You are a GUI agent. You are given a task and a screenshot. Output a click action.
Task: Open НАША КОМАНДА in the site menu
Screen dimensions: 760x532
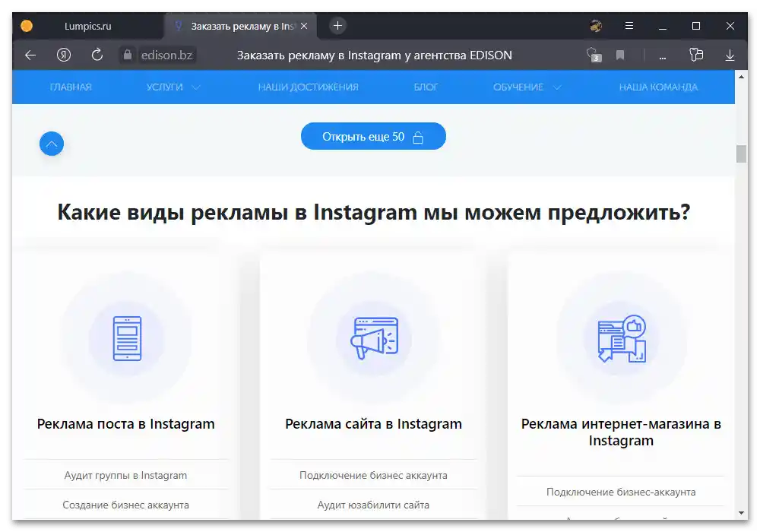[658, 87]
